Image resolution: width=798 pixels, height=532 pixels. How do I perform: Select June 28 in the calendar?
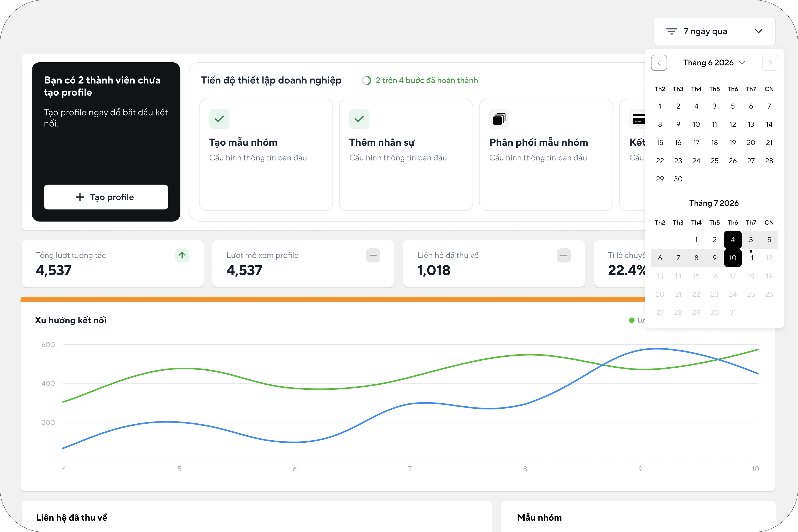pyautogui.click(x=769, y=161)
